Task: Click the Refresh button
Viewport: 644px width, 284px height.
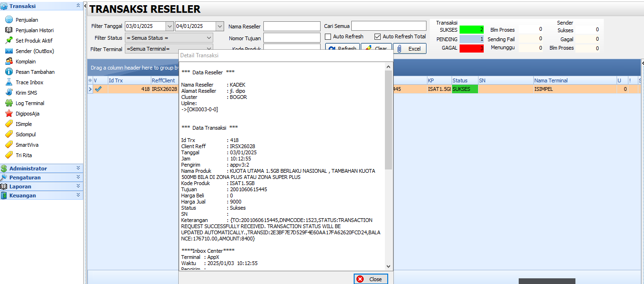Action: pos(342,48)
